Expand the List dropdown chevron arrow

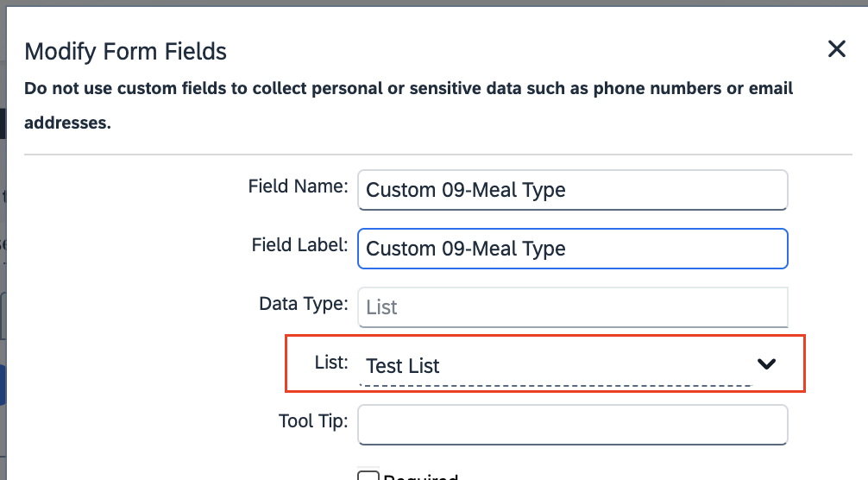[x=766, y=364]
